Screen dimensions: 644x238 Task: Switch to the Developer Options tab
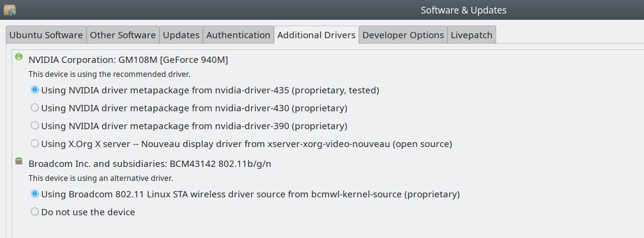[403, 35]
